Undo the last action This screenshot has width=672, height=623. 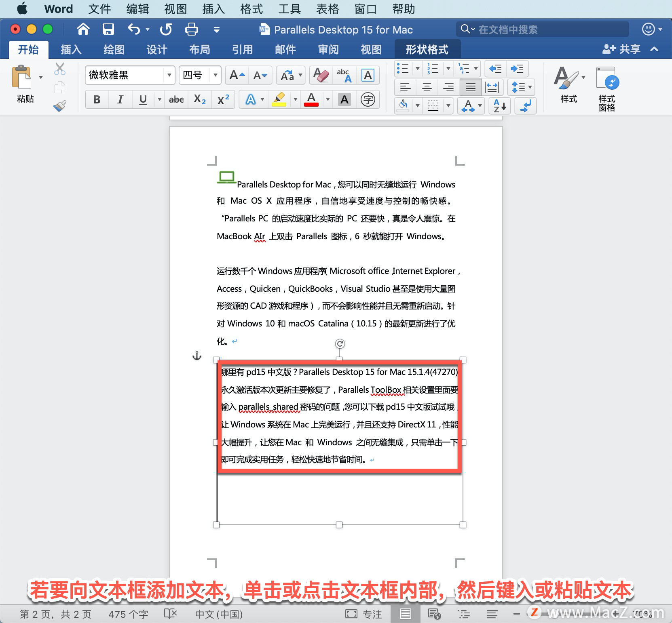tap(134, 29)
